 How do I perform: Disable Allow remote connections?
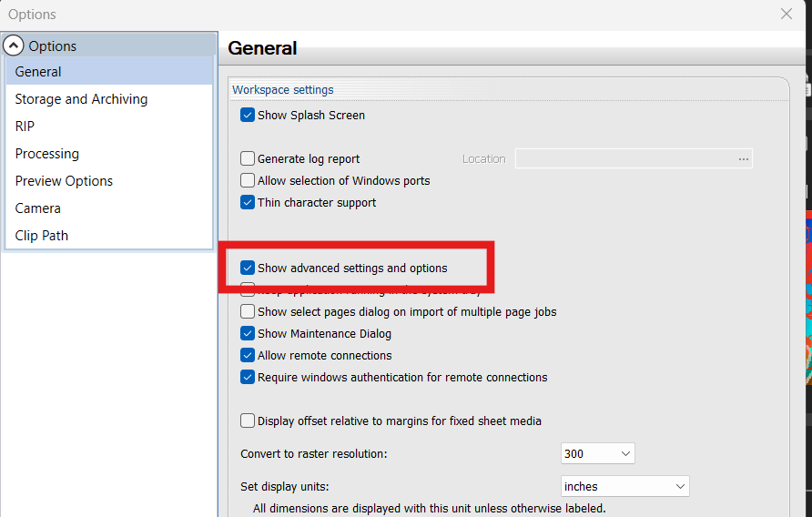tap(248, 355)
